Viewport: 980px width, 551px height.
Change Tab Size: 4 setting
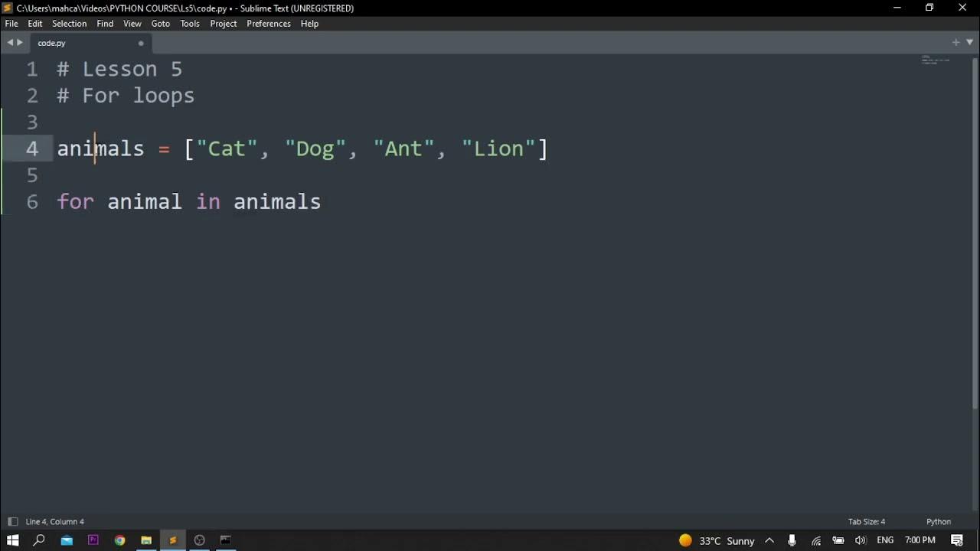coord(867,522)
